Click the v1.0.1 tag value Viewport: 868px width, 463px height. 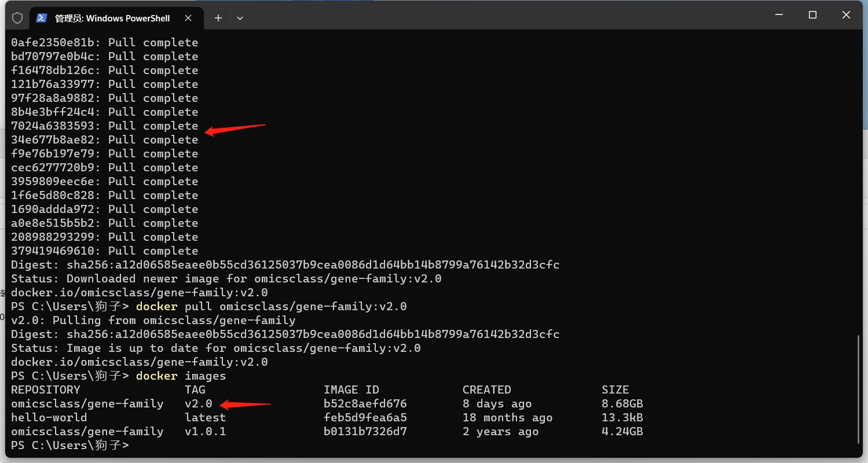(x=206, y=432)
